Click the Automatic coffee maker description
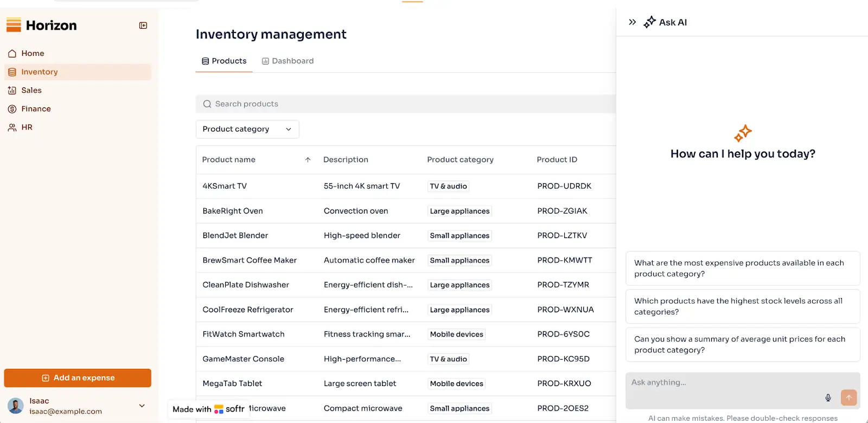Screen dimensions: 868x423 pos(369,260)
